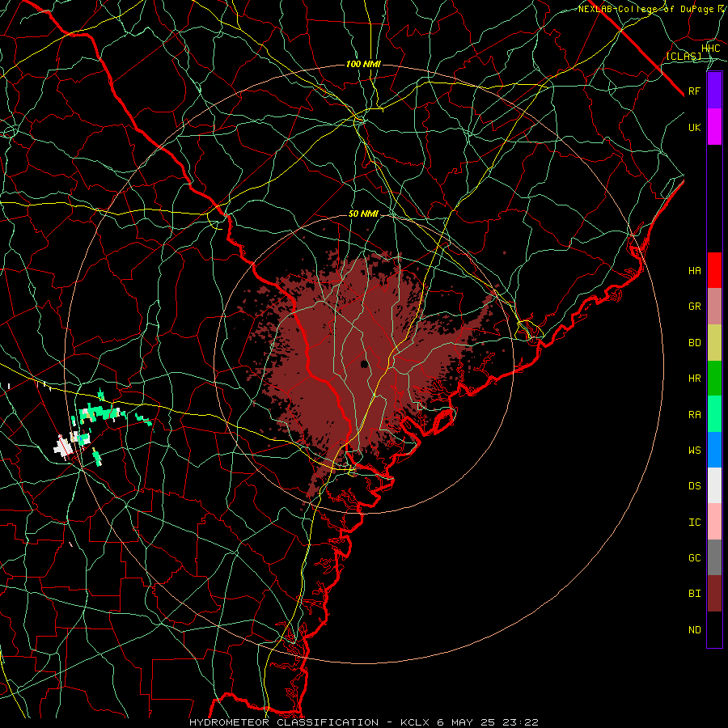This screenshot has width=728, height=728.
Task: Click the IC light pink legend swatch
Action: click(714, 522)
